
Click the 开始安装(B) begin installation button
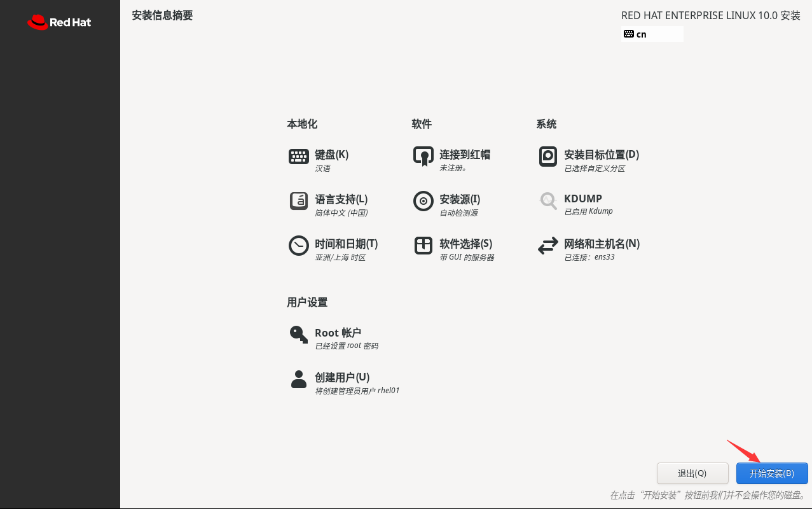point(772,473)
